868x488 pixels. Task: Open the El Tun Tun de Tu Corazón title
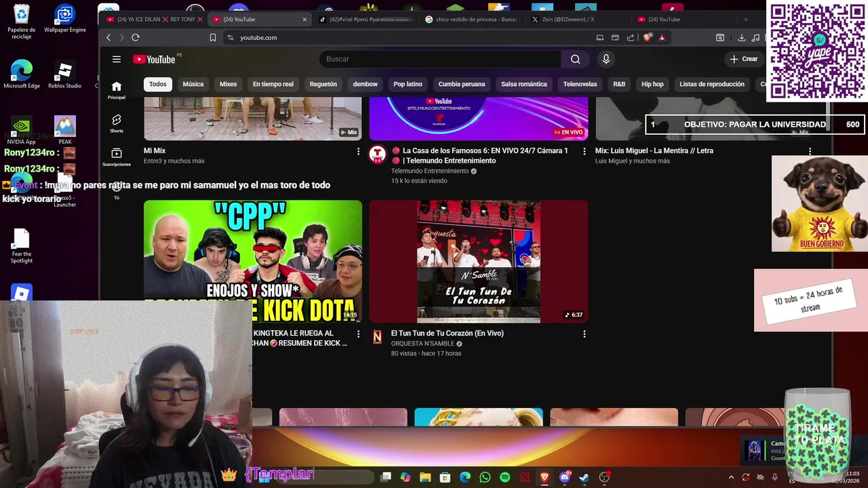(447, 333)
